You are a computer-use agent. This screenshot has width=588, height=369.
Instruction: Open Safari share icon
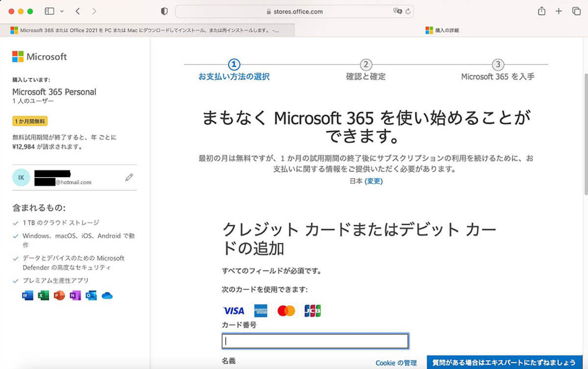541,11
